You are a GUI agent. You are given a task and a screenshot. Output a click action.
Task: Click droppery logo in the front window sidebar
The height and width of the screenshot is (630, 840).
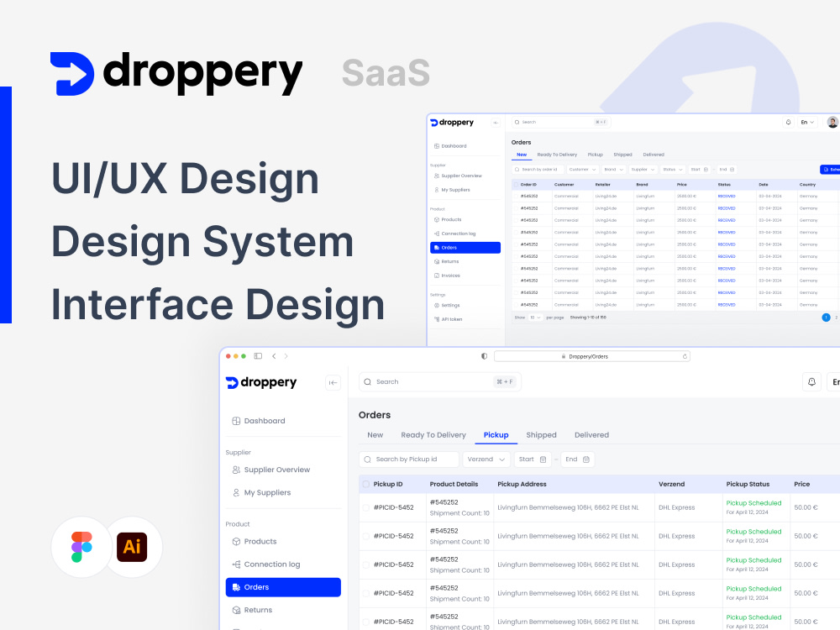(x=261, y=382)
